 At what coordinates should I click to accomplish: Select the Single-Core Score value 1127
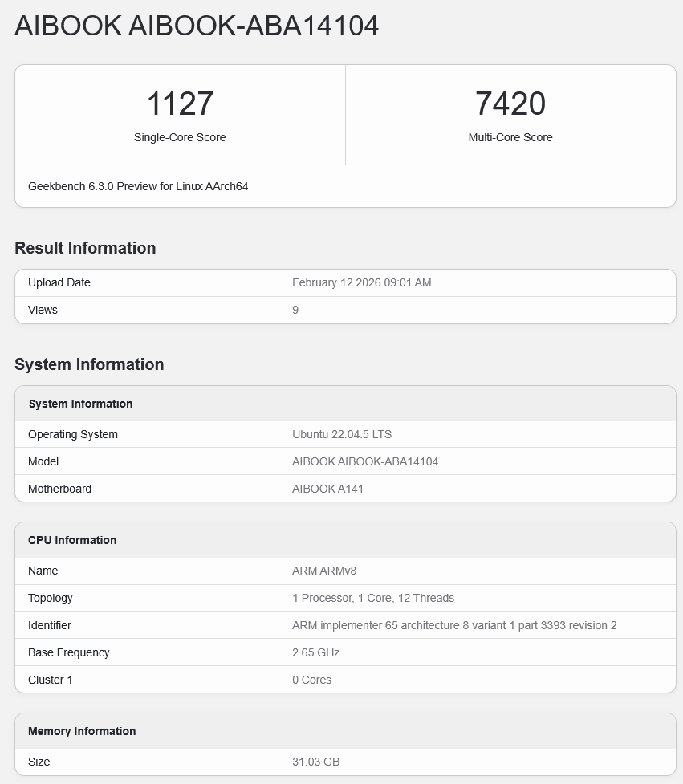(x=181, y=104)
